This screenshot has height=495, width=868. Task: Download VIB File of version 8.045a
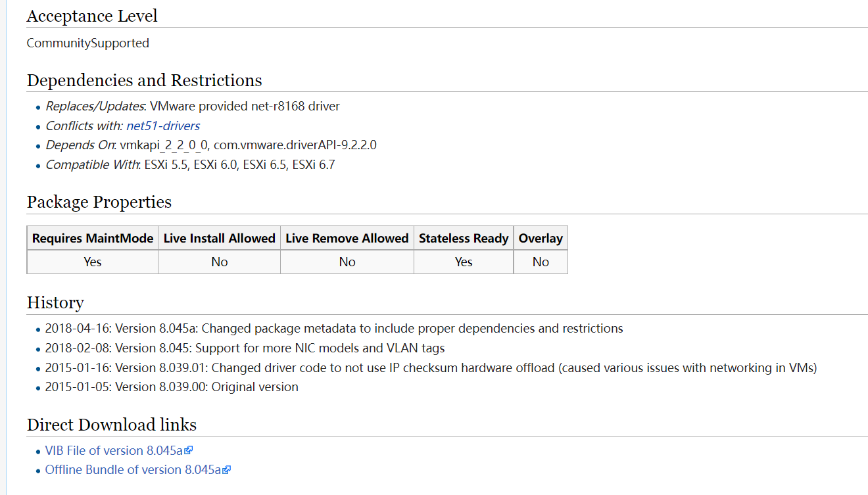(114, 450)
